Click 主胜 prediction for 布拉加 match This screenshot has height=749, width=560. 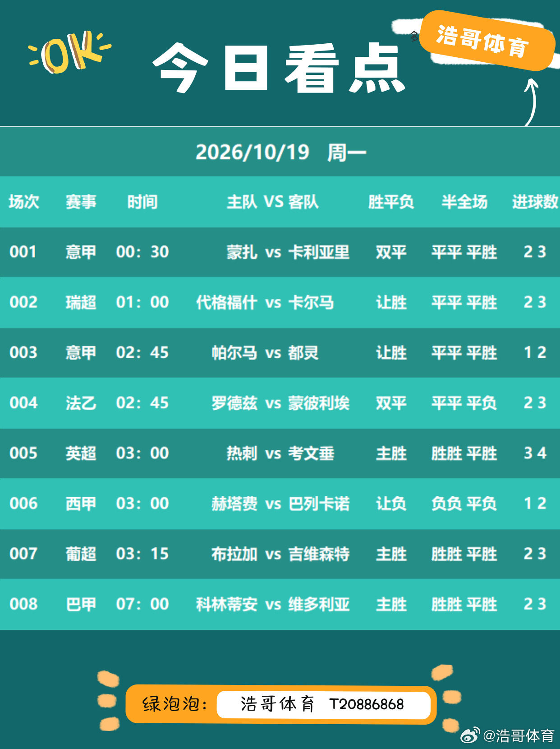click(391, 554)
